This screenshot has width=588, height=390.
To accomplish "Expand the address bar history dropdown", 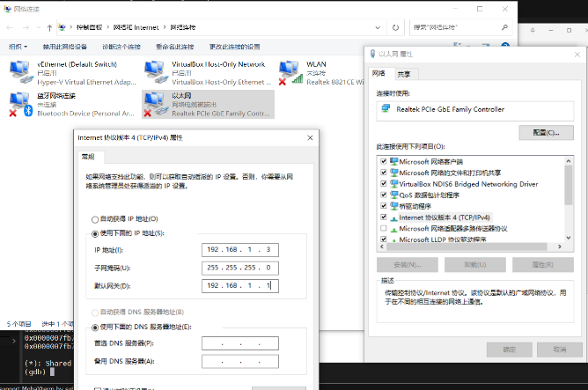I will click(x=378, y=27).
